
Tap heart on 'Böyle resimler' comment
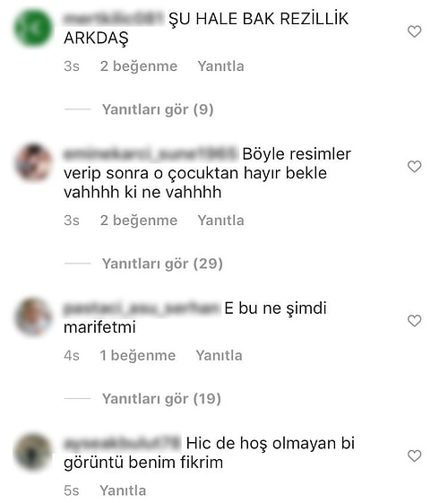[414, 167]
